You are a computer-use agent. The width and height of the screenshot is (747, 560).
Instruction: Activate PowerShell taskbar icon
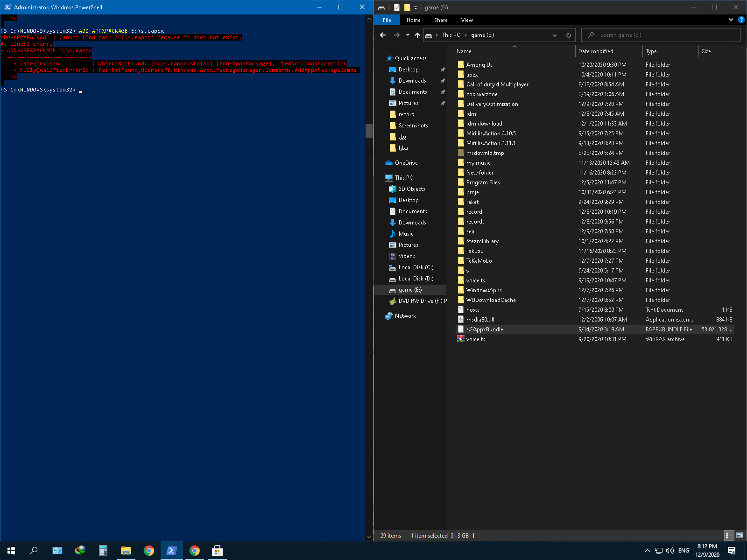coord(171,551)
